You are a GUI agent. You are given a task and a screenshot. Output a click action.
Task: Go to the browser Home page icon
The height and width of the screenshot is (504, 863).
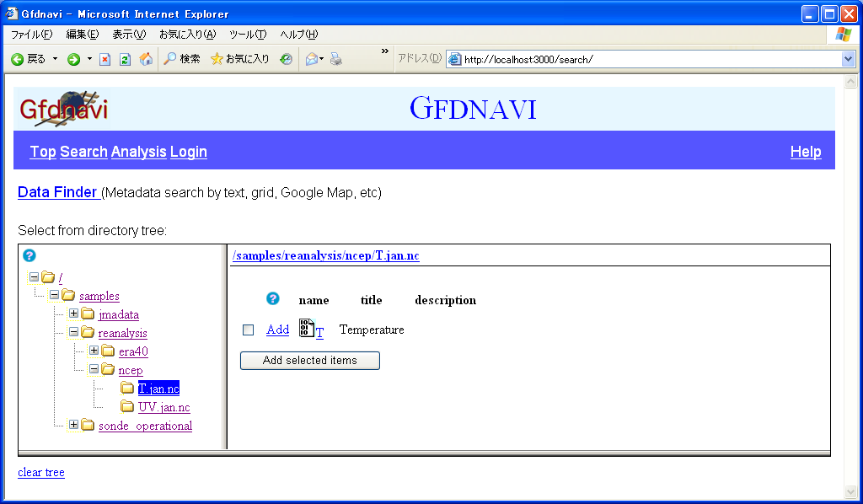tap(146, 59)
